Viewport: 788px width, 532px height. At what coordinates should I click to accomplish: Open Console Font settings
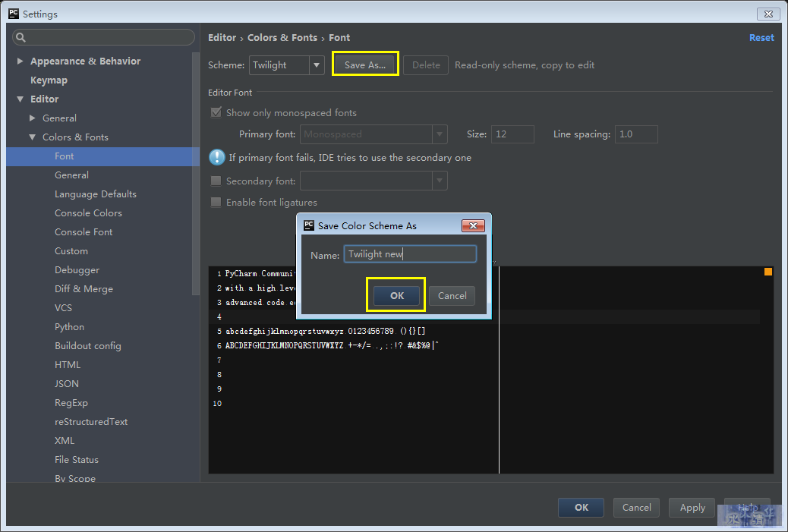[84, 232]
